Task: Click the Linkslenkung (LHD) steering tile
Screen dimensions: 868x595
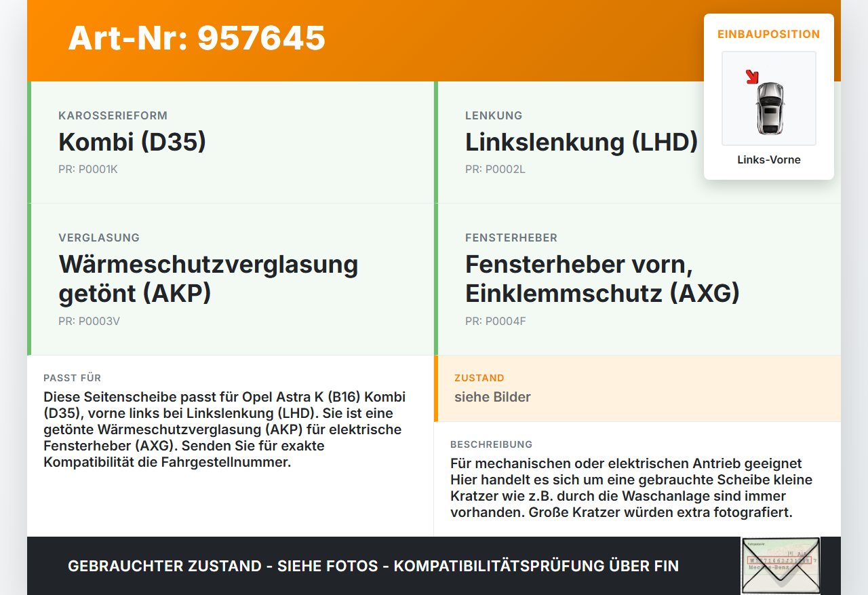Action: click(580, 142)
